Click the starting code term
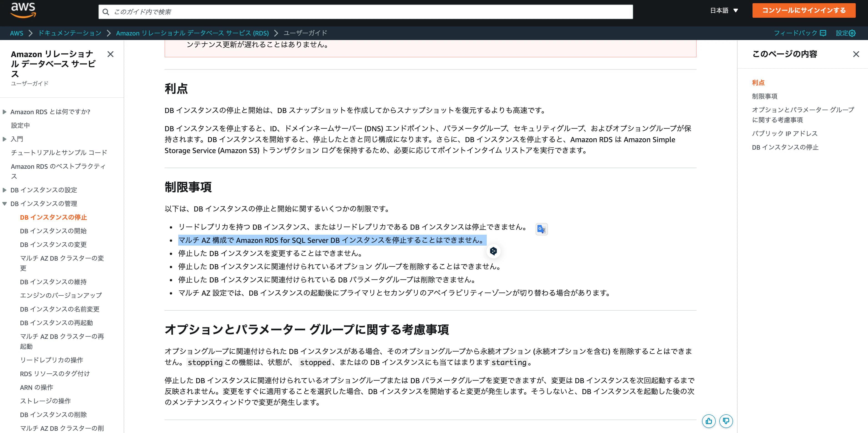 (509, 363)
